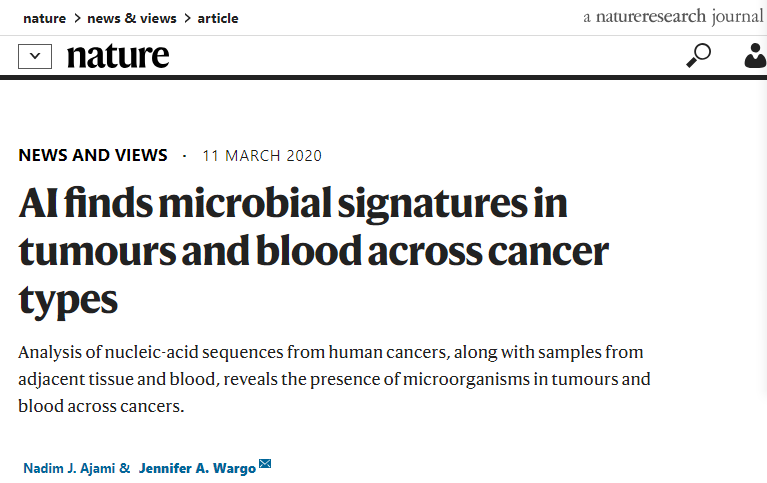
Task: Click the natureresearch journal branding text
Action: pos(673,17)
